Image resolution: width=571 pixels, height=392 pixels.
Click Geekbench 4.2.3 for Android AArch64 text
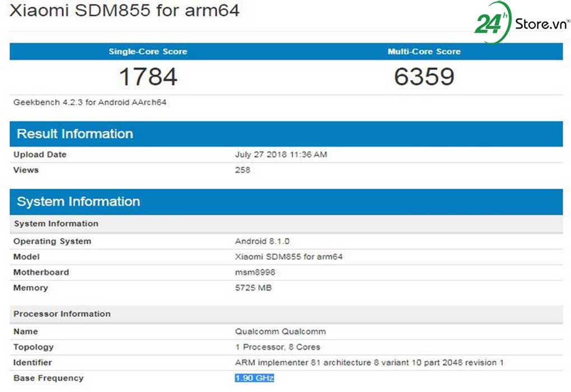90,102
